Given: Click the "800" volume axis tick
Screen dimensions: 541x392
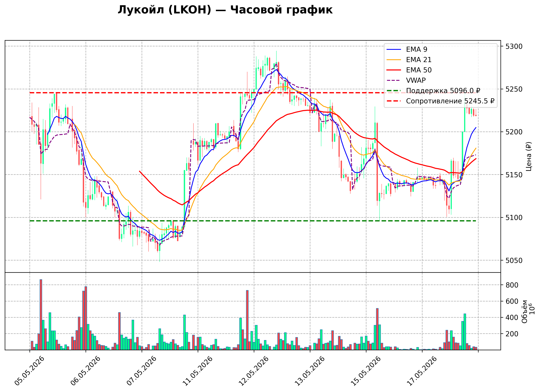Looking at the screenshot, I should click(512, 285).
